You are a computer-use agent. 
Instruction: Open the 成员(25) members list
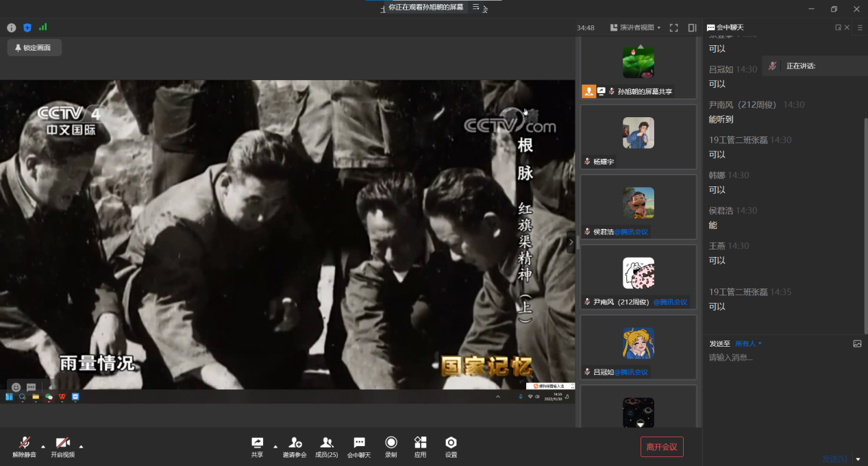(x=327, y=447)
